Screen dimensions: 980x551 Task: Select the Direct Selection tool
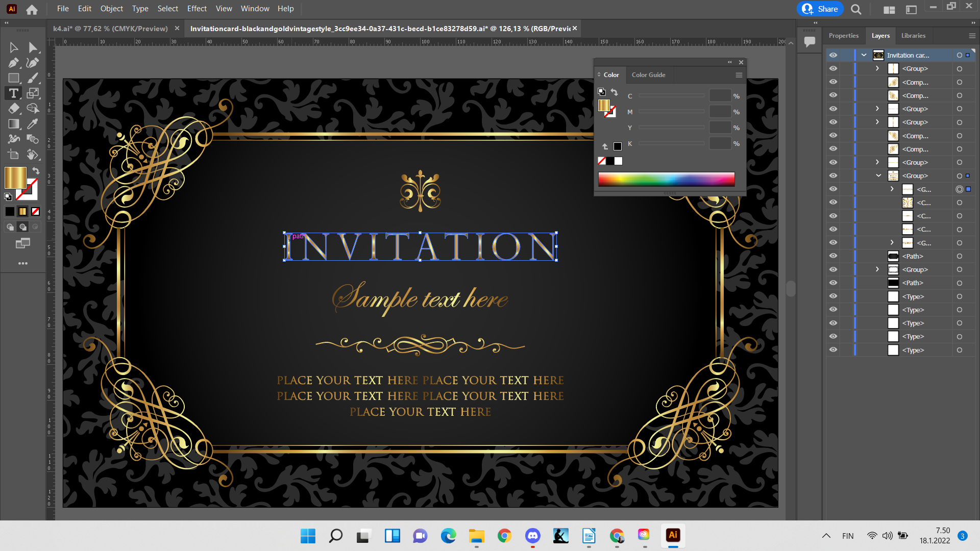point(33,47)
